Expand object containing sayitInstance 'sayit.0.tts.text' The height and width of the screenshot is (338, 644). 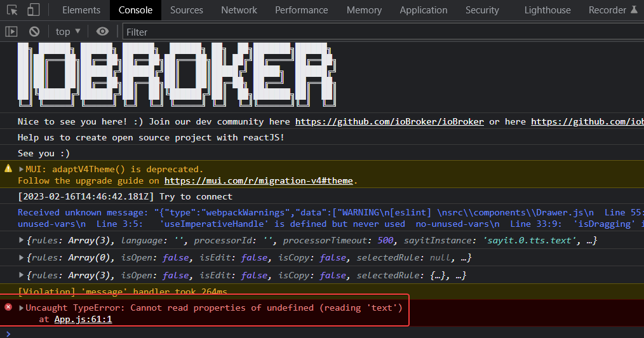point(21,240)
